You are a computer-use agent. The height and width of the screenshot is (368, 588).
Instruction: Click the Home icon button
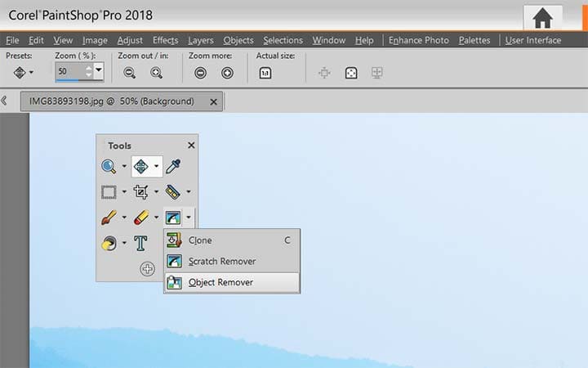542,18
